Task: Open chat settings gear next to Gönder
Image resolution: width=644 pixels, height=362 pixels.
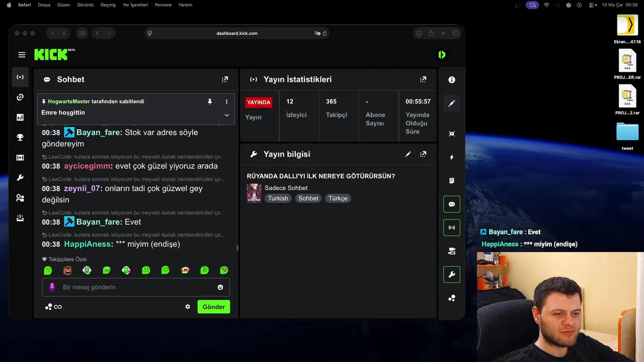Action: coord(188,307)
